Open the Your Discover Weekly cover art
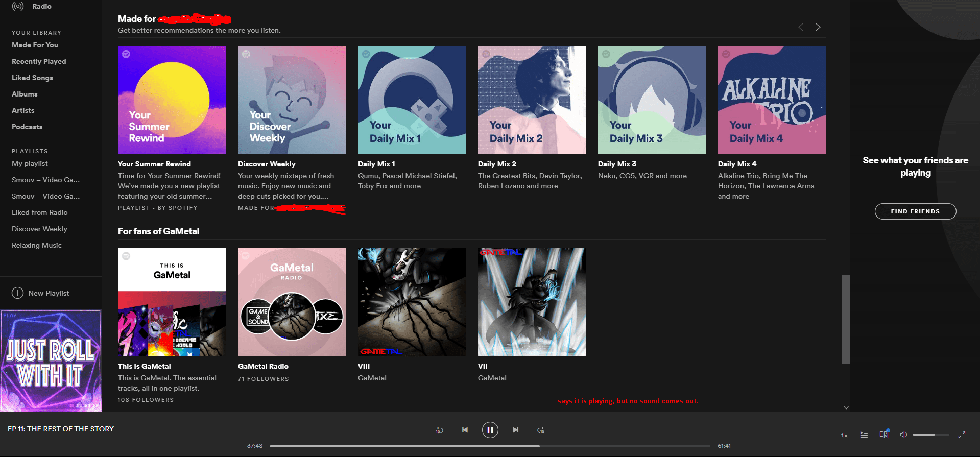This screenshot has width=980, height=457. click(x=292, y=100)
